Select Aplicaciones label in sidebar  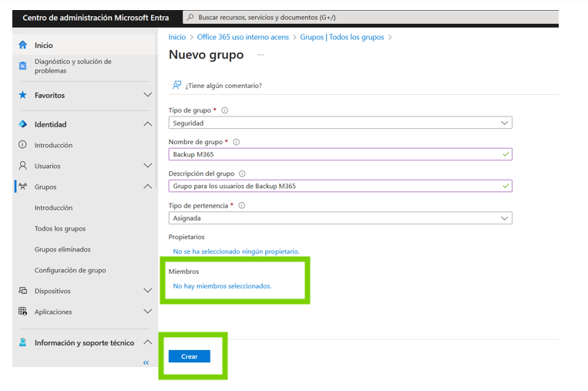pos(53,312)
